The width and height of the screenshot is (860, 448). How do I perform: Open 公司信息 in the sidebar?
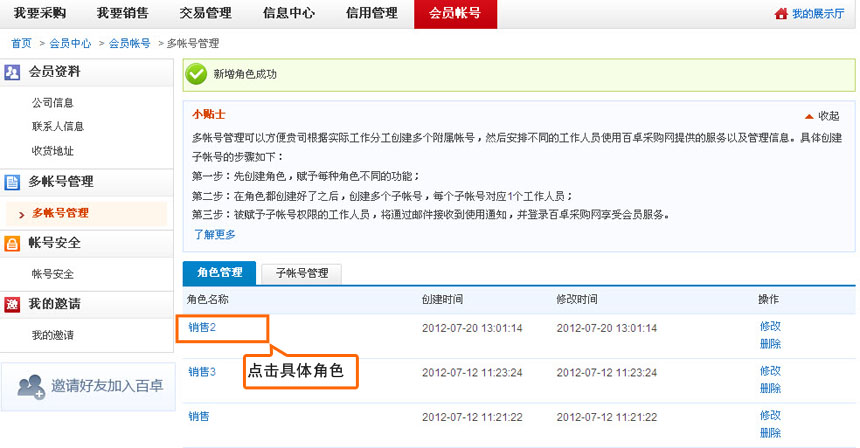coord(53,103)
